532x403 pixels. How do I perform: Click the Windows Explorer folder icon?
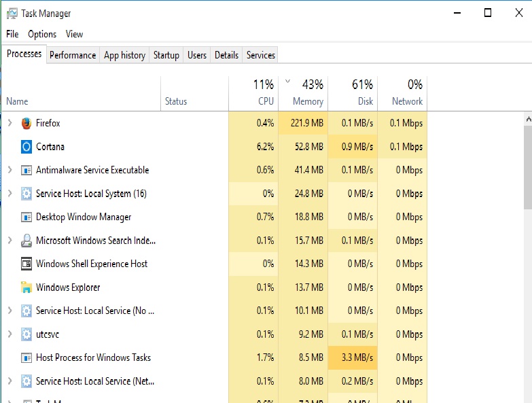(x=26, y=287)
